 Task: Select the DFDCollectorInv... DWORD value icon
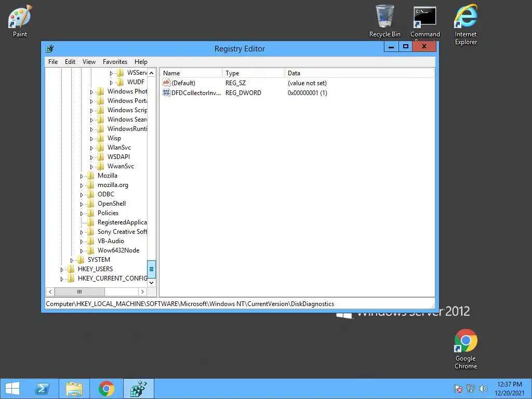coord(166,92)
